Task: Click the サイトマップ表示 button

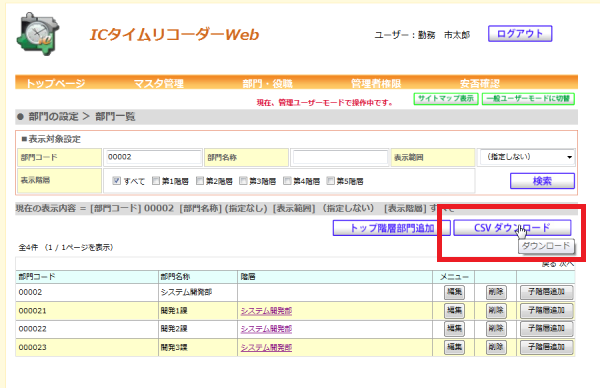Action: pyautogui.click(x=446, y=98)
